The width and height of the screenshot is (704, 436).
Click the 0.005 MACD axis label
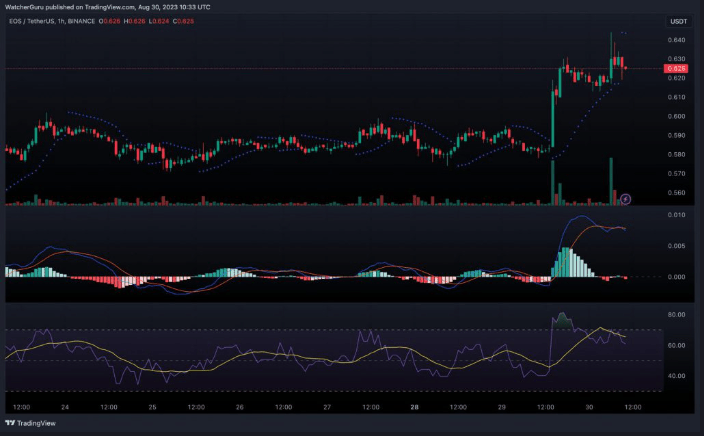pos(676,246)
